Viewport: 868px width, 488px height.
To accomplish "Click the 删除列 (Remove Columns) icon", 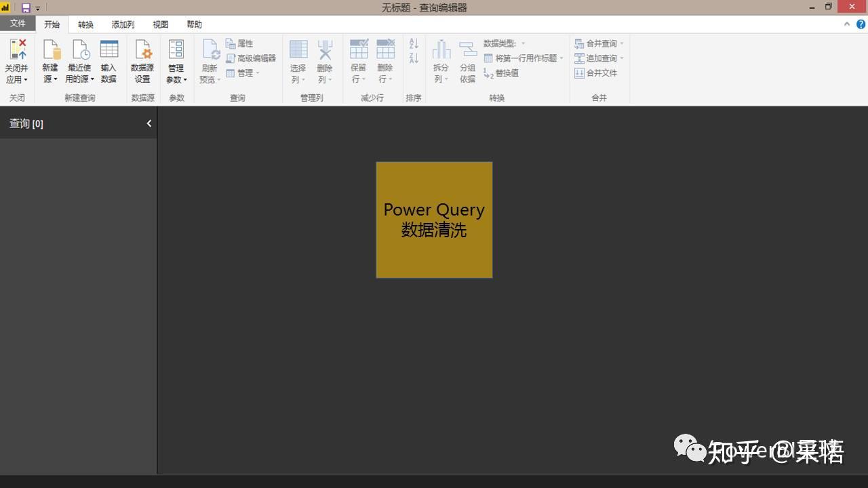I will [325, 49].
